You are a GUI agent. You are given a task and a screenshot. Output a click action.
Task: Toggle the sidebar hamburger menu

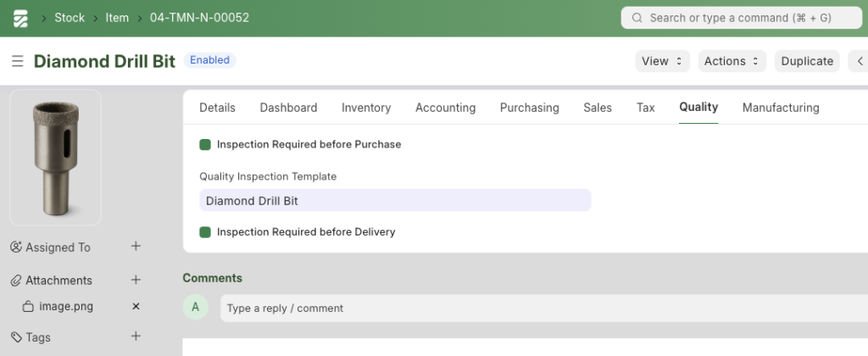coord(18,61)
